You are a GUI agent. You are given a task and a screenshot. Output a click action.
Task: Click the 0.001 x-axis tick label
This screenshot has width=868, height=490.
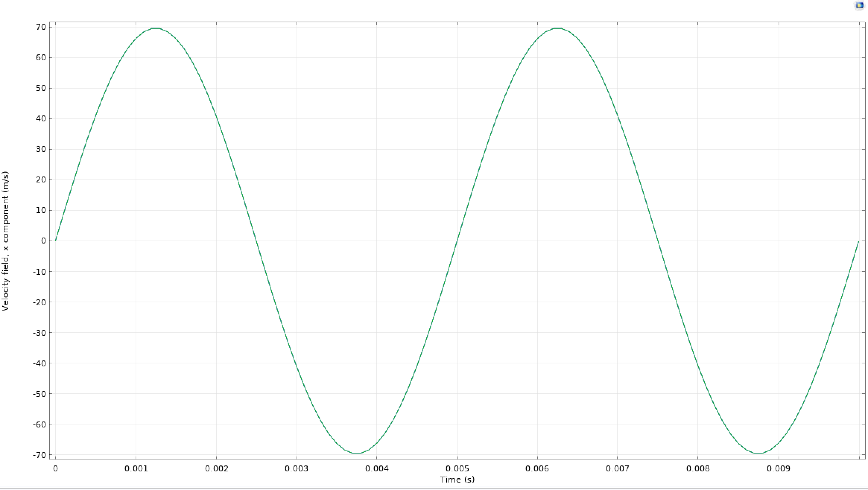click(136, 468)
